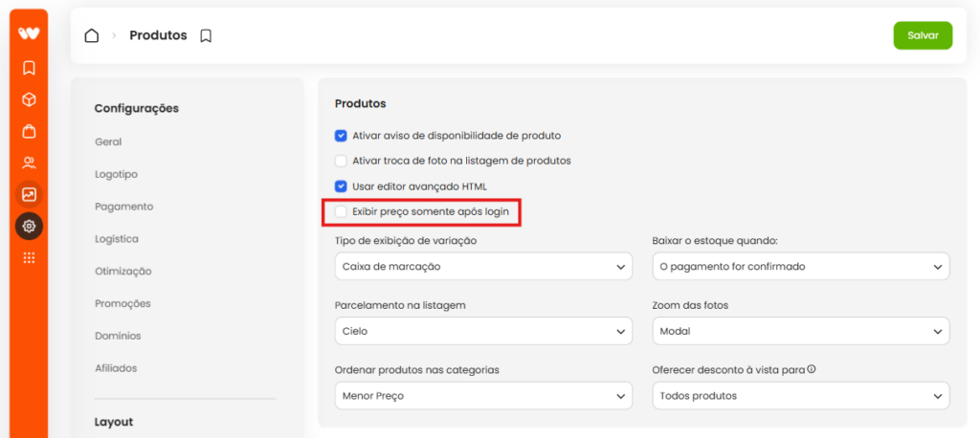Uncheck Ativar aviso de disponibilidade de produto
The image size is (980, 438).
click(341, 135)
